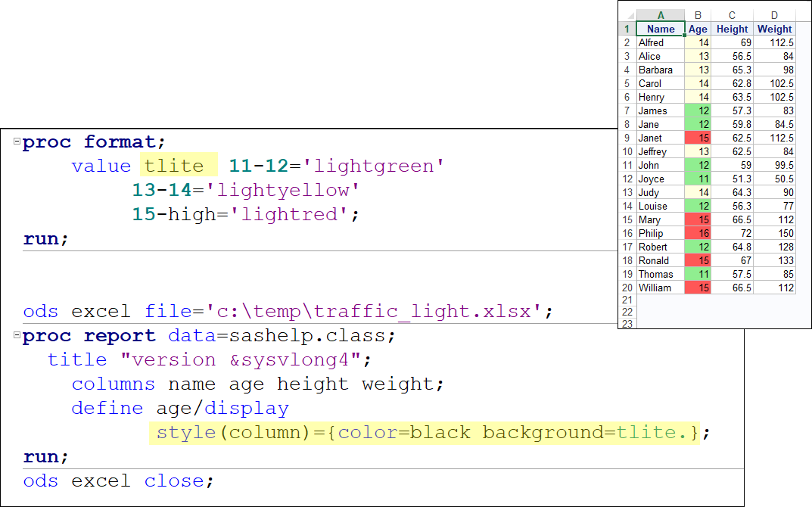Select Alfred's name cell
Screen dimensions: 812x507
pos(657,42)
